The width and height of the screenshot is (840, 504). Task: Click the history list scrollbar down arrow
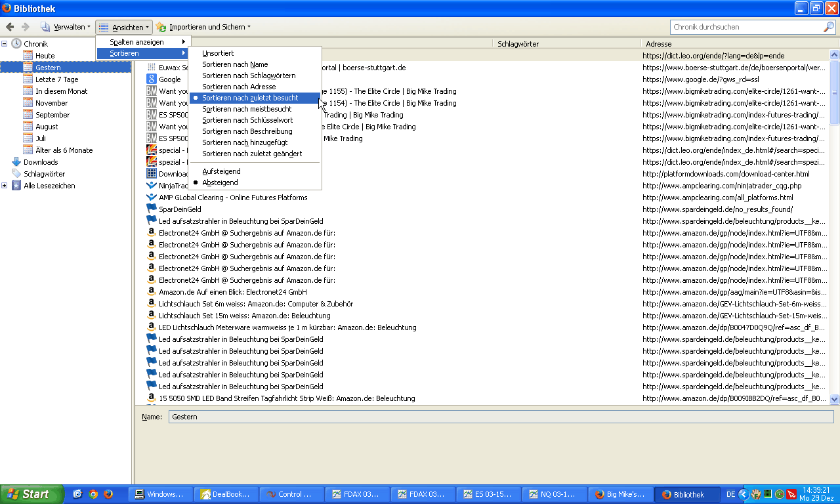(x=835, y=398)
